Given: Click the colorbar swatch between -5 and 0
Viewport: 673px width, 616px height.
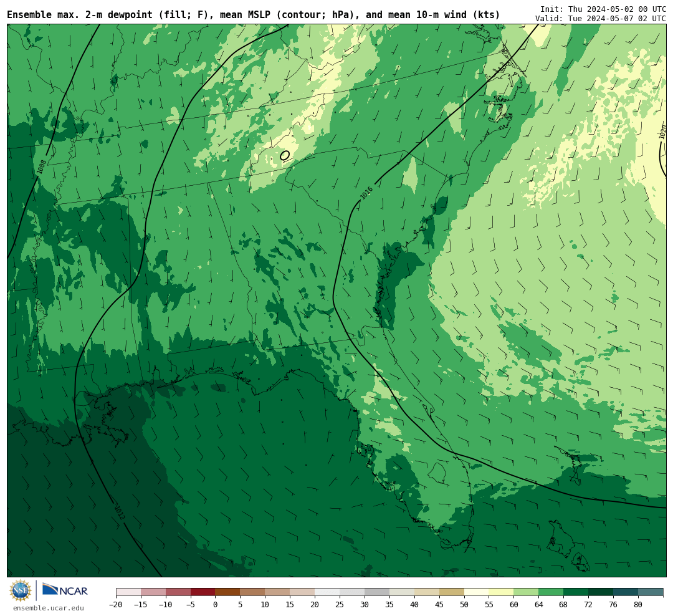Looking at the screenshot, I should coord(203,592).
